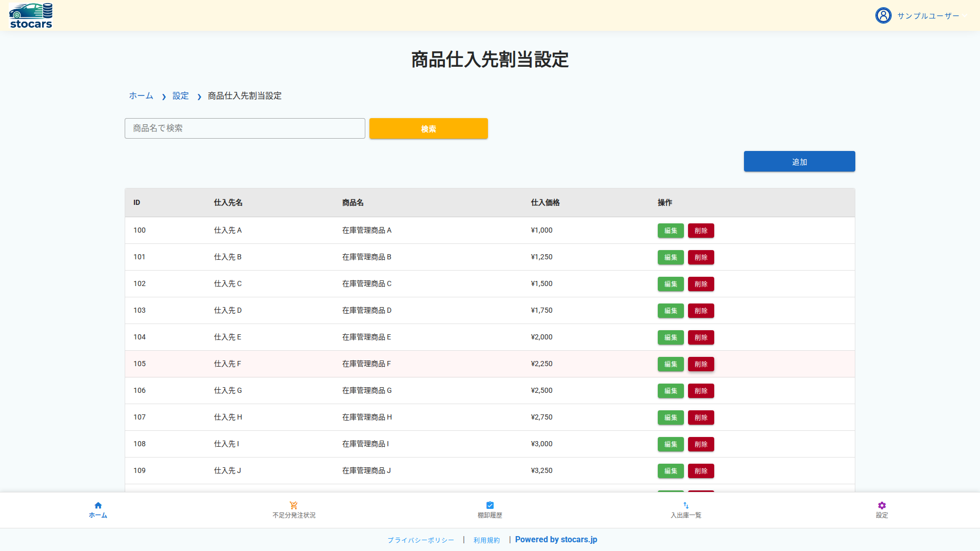The width and height of the screenshot is (980, 551).
Task: Open プライバシーポリシー footer link
Action: (x=421, y=540)
